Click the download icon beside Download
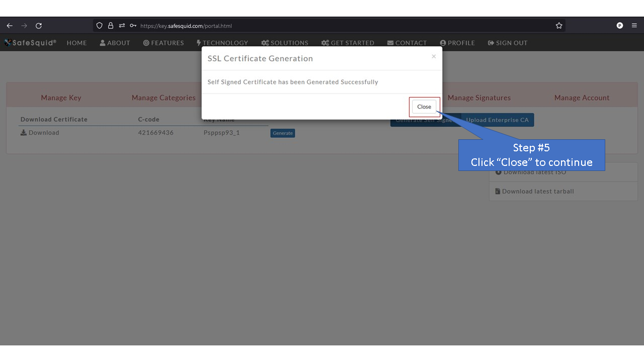Screen dimensions: 644x362 (x=23, y=132)
